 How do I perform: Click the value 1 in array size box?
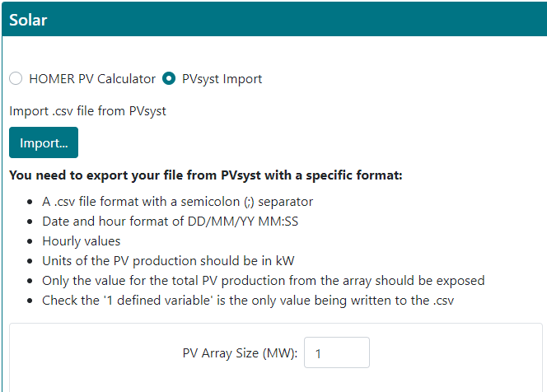(x=318, y=353)
